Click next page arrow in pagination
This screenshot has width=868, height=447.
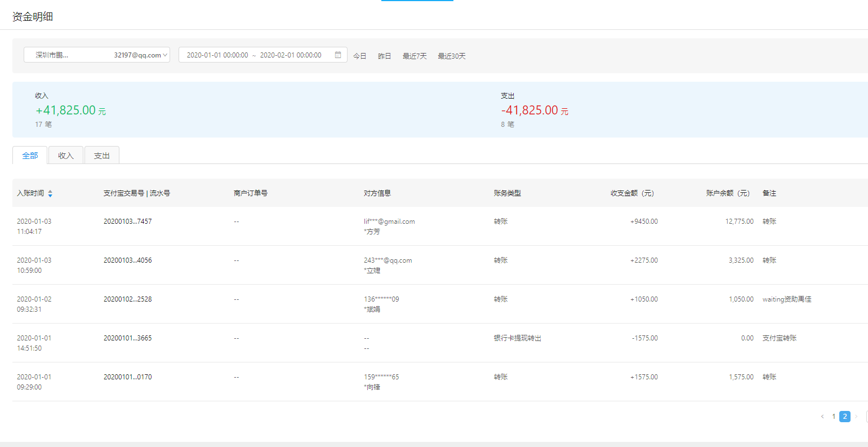point(856,417)
